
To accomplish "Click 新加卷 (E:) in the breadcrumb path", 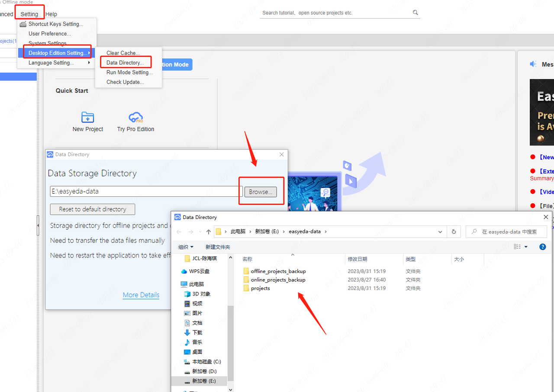I will click(x=267, y=231).
